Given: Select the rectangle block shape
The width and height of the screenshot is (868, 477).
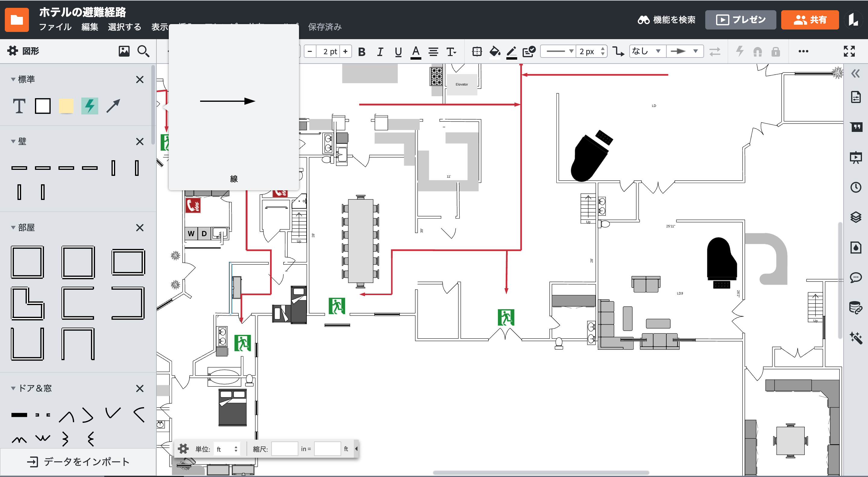Looking at the screenshot, I should click(x=43, y=106).
